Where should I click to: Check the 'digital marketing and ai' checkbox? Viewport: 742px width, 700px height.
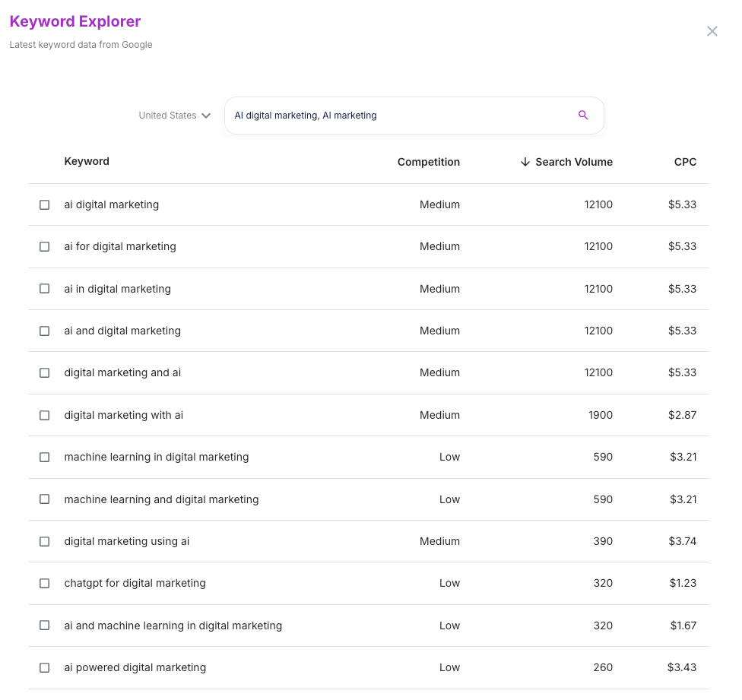pos(45,372)
